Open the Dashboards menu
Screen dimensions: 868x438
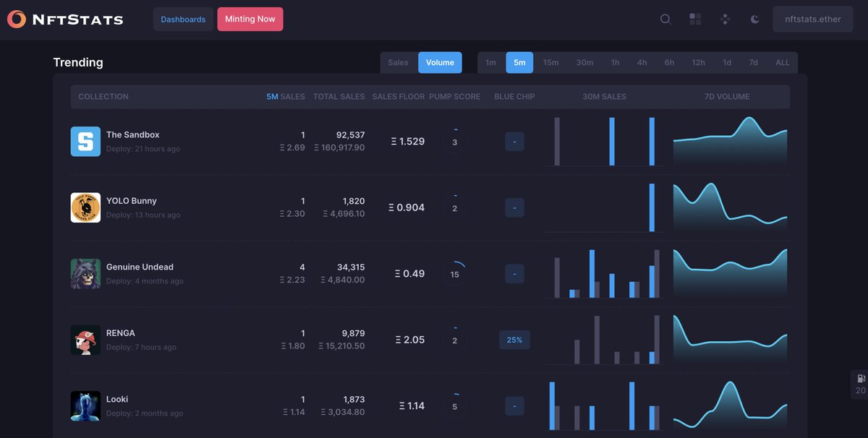click(183, 19)
